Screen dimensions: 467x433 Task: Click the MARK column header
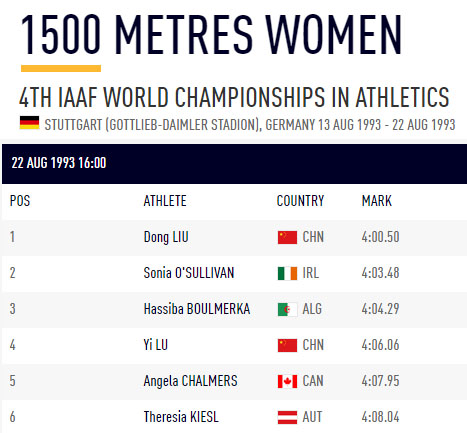click(377, 201)
